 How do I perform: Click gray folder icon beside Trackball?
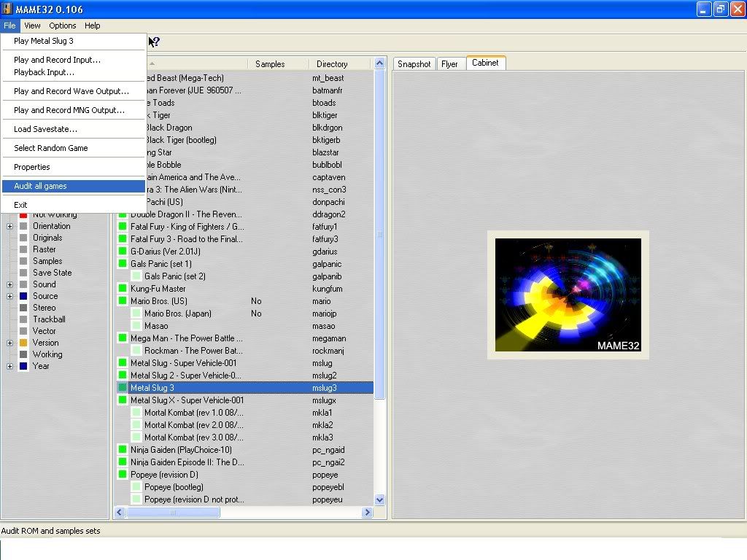click(x=23, y=319)
